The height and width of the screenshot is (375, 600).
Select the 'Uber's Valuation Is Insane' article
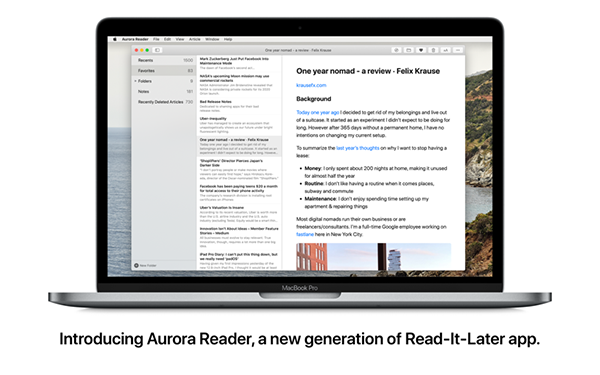[239, 214]
